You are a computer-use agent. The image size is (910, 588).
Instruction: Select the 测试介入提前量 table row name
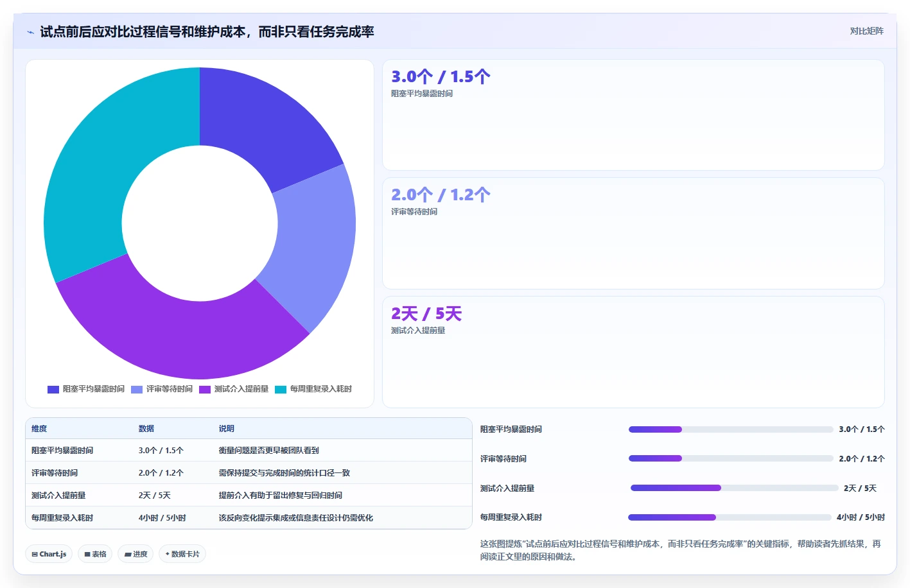coord(58,496)
